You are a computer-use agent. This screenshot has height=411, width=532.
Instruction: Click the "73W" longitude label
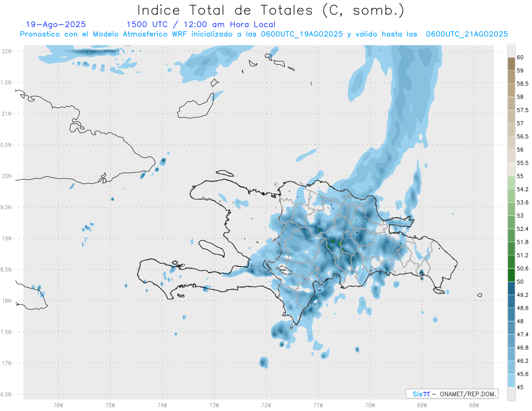pos(214,404)
